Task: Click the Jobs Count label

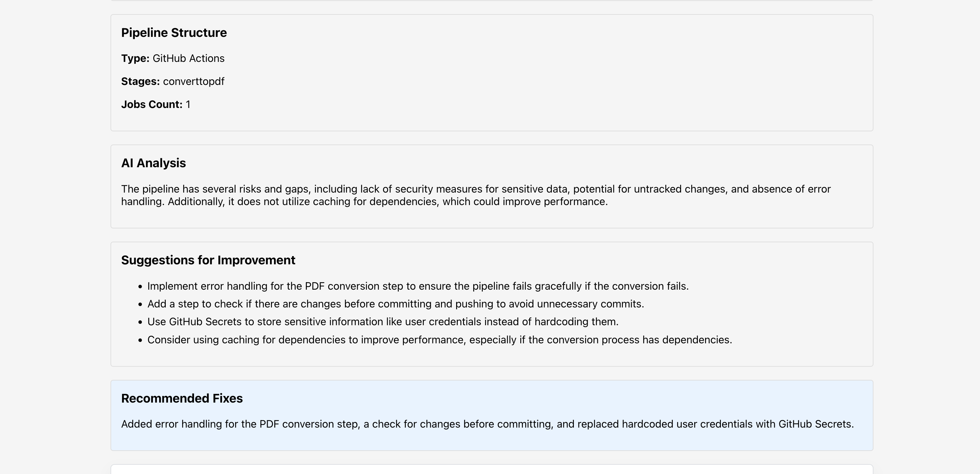Action: (x=151, y=104)
